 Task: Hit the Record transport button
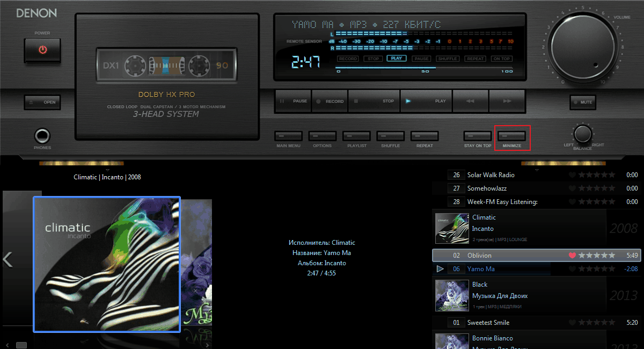point(329,101)
